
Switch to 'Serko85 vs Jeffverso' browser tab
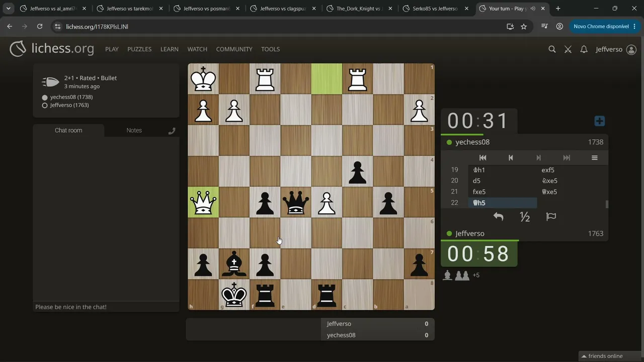[436, 9]
